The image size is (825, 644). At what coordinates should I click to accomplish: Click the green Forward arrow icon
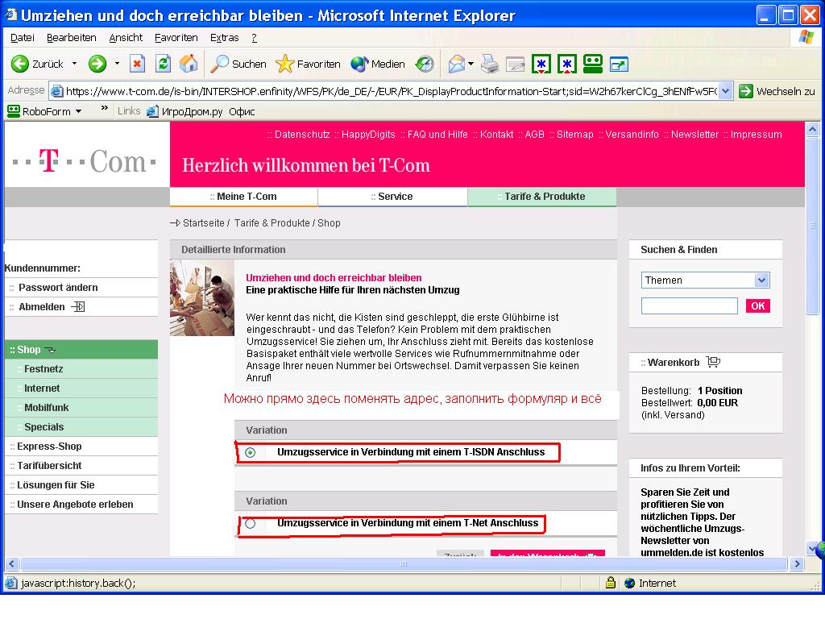(x=97, y=64)
